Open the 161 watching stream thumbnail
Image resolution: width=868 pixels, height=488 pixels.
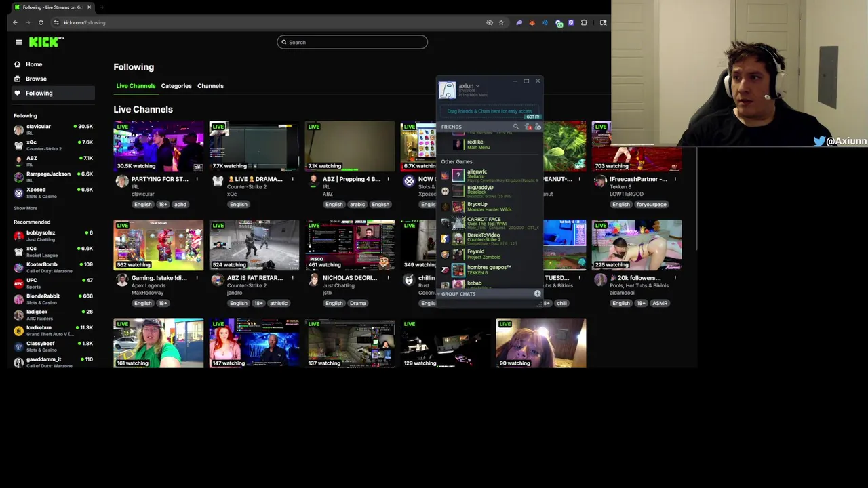coord(158,343)
